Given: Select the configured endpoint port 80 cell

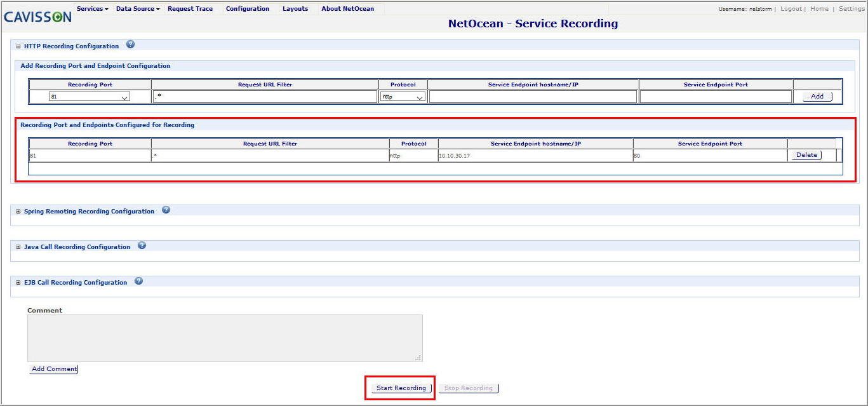Looking at the screenshot, I should click(710, 156).
